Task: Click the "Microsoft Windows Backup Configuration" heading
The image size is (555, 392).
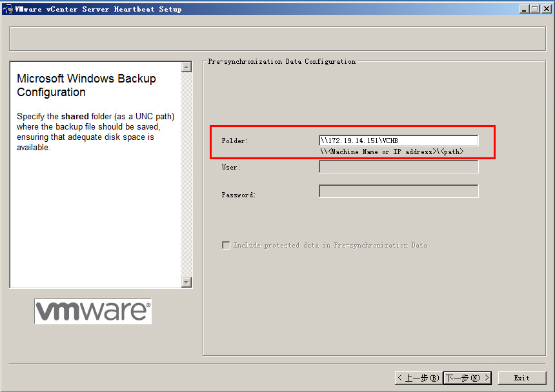Action: click(86, 85)
